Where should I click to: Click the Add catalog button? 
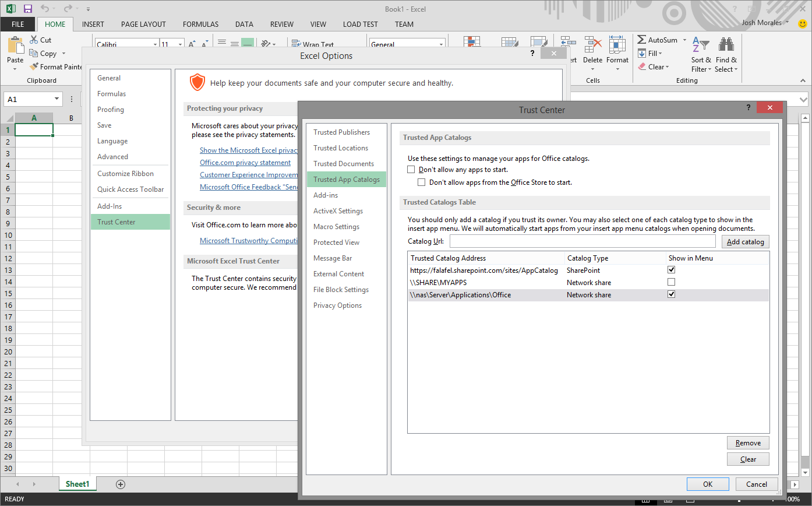[745, 241]
